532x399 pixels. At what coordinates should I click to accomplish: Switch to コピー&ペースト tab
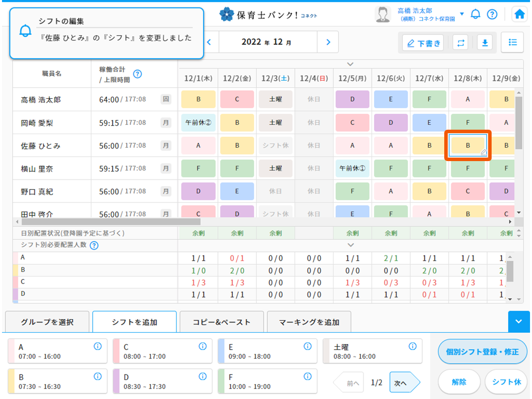pos(221,322)
